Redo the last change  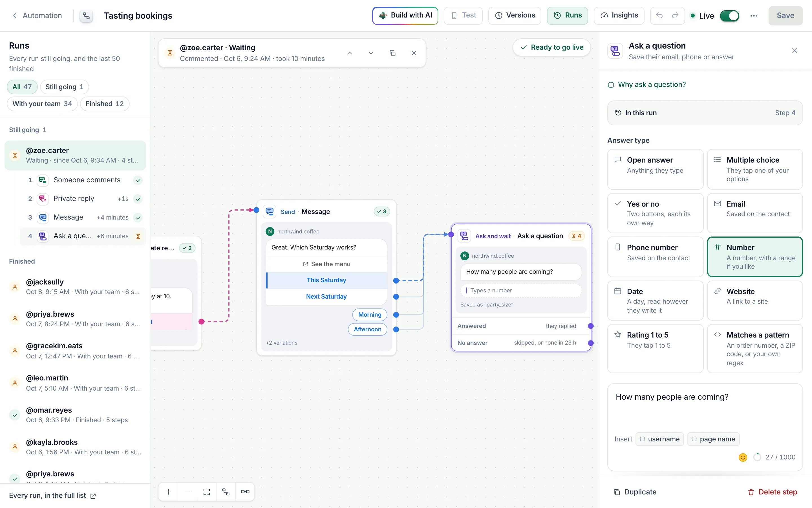pos(675,16)
